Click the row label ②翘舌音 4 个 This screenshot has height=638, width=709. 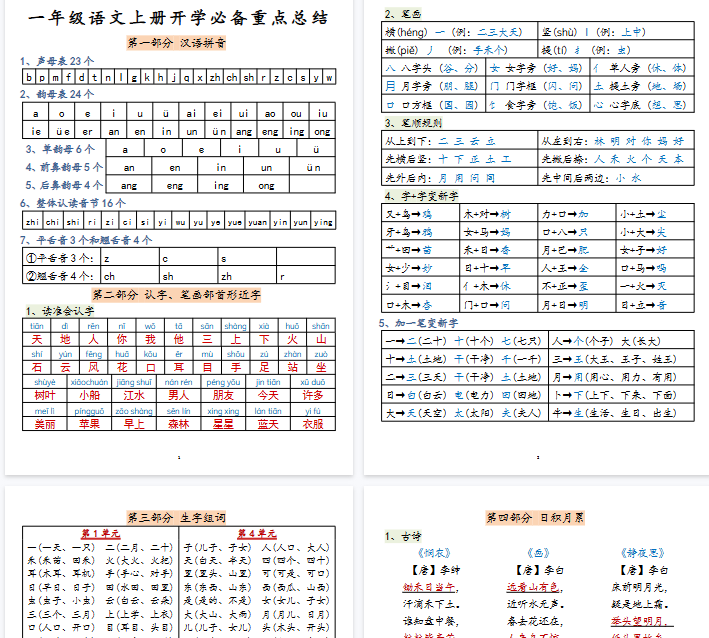(x=60, y=276)
